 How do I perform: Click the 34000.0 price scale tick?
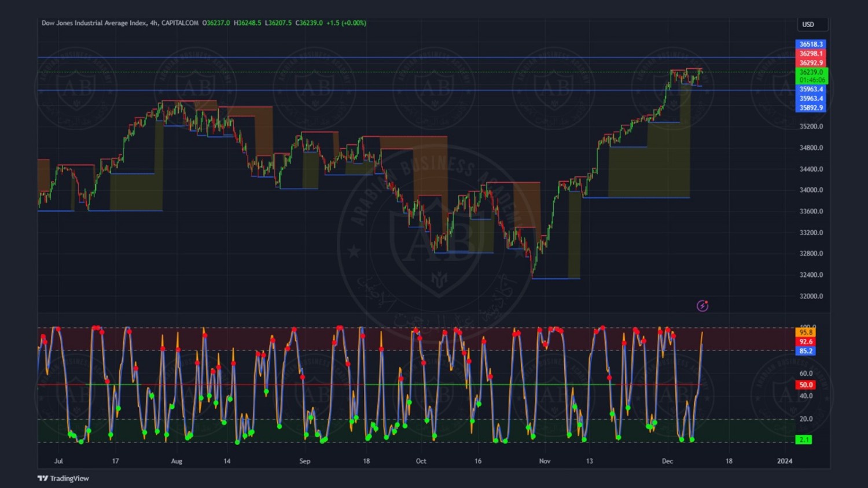click(811, 190)
